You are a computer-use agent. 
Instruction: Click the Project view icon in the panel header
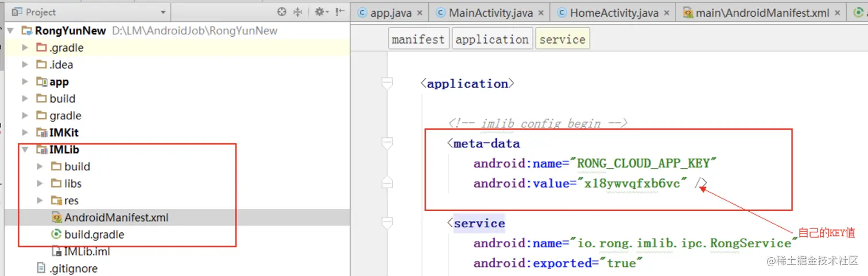tap(16, 11)
